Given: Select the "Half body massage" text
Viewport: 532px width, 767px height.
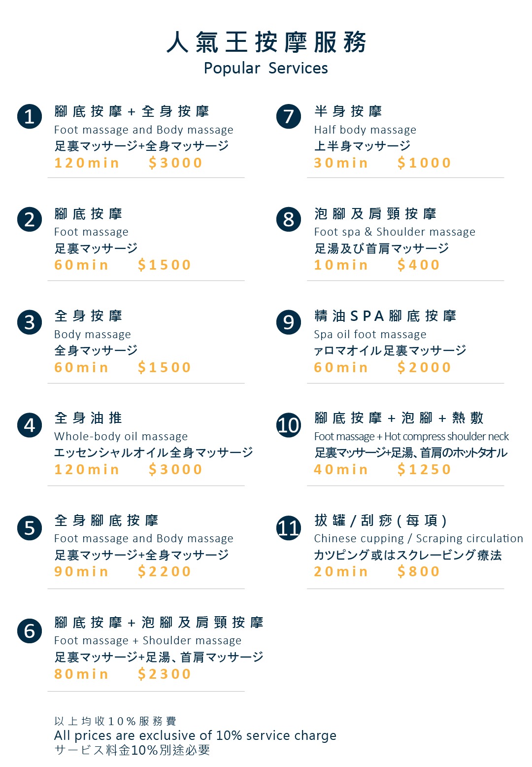Looking at the screenshot, I should point(365,130).
